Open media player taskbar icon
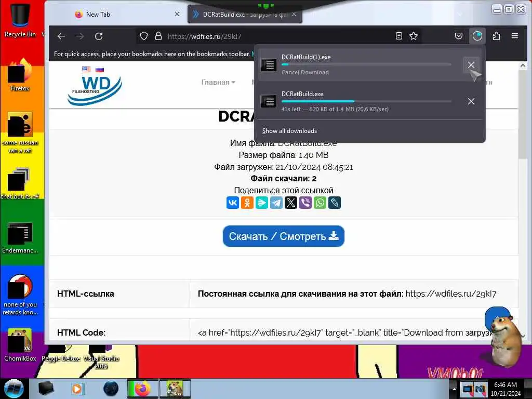 click(x=77, y=389)
